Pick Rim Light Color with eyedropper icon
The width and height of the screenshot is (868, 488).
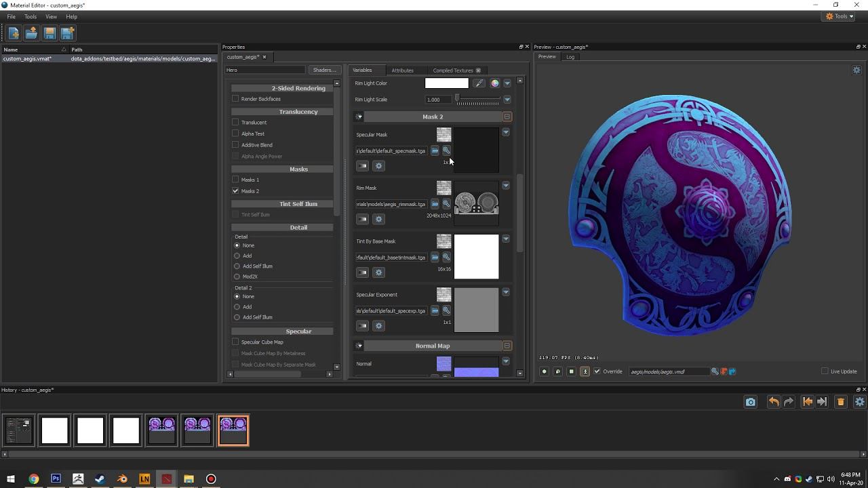tap(479, 83)
